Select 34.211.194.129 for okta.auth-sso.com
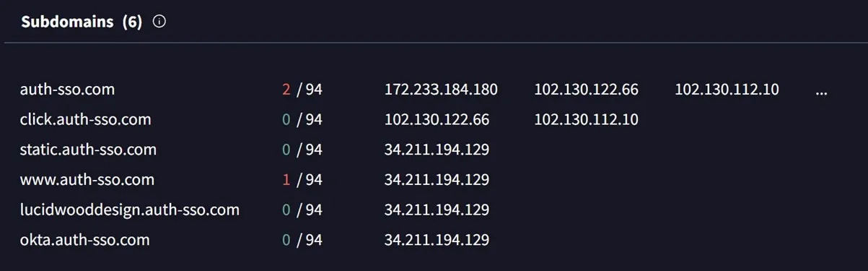Screen dimensions: 868x271 [437, 239]
